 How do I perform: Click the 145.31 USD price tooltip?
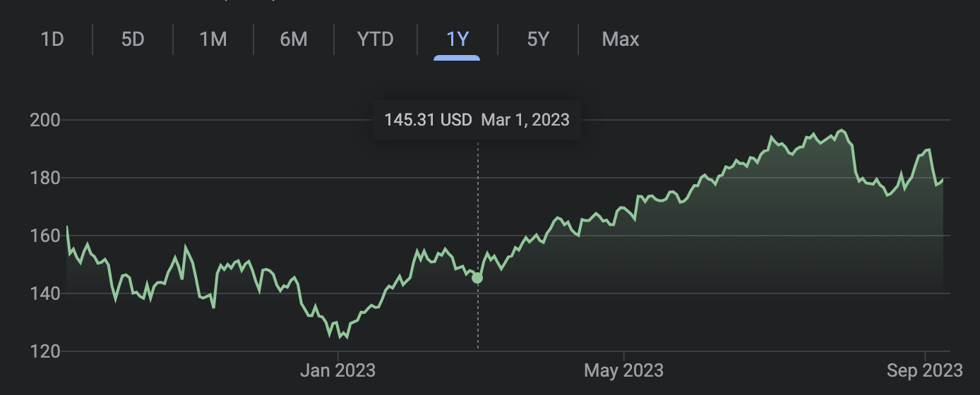[477, 120]
